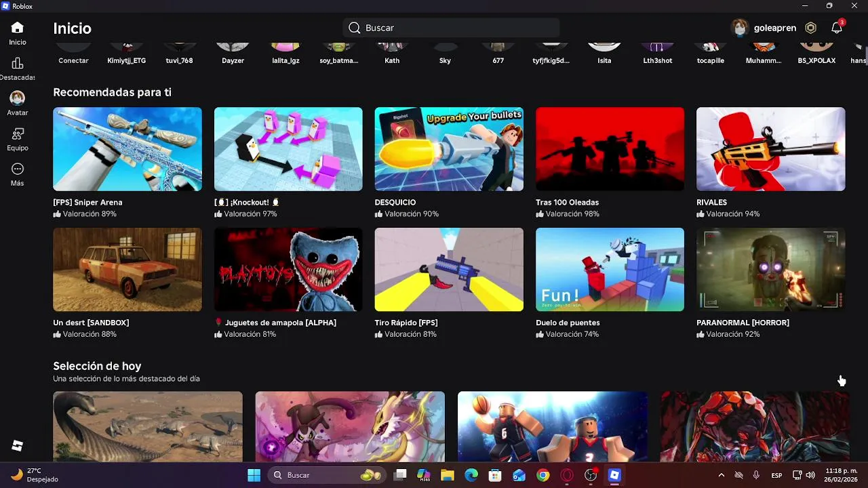Screen dimensions: 868x488
Task: Click Valoración 74% under Duelo de puentes
Action: (567, 334)
